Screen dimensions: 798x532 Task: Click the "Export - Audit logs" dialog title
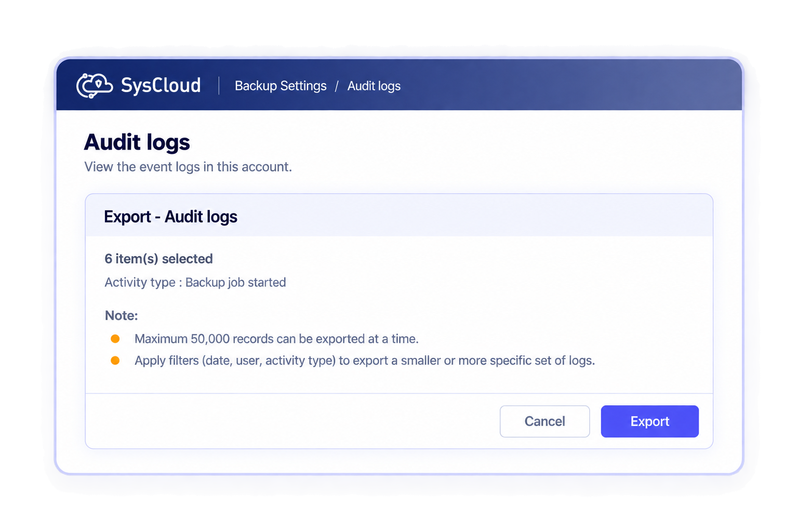(170, 217)
